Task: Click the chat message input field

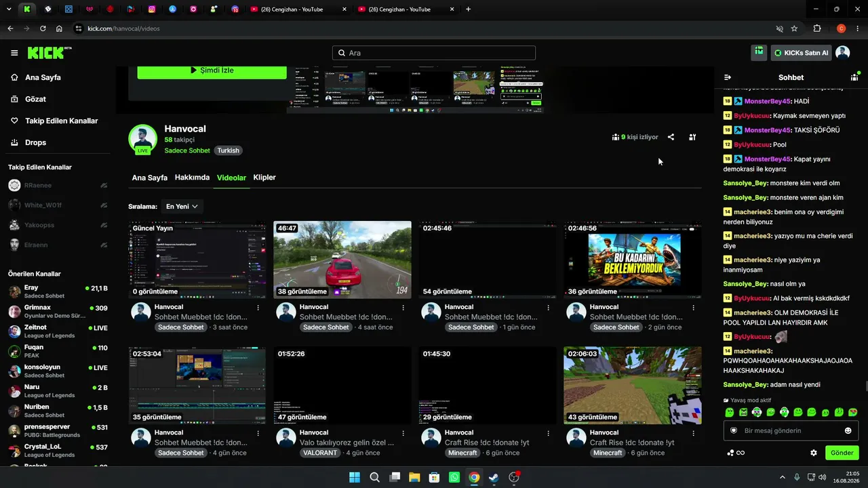Action: (x=791, y=430)
